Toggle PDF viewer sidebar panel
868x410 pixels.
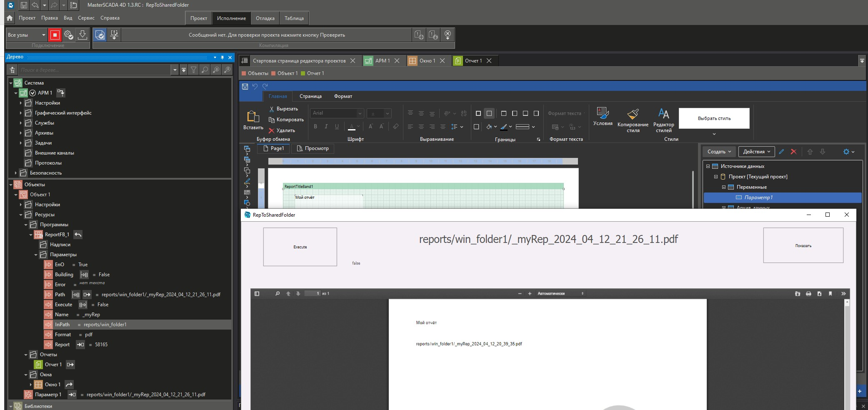click(x=257, y=294)
